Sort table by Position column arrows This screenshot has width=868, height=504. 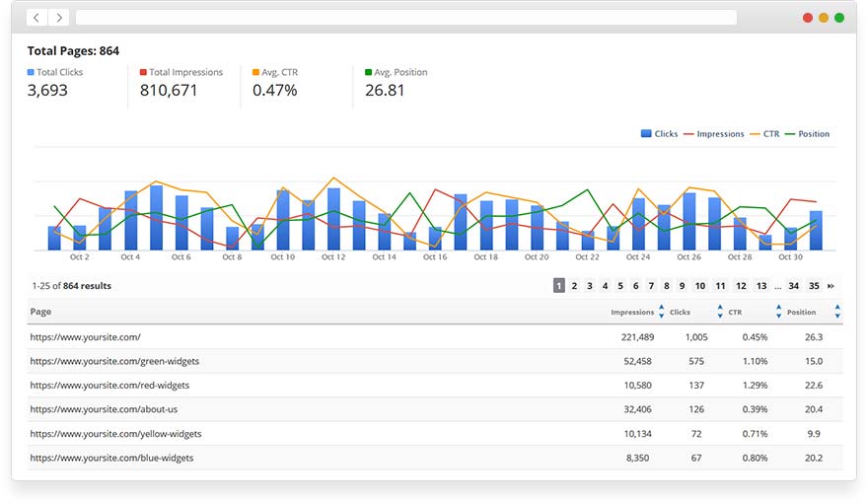point(836,312)
